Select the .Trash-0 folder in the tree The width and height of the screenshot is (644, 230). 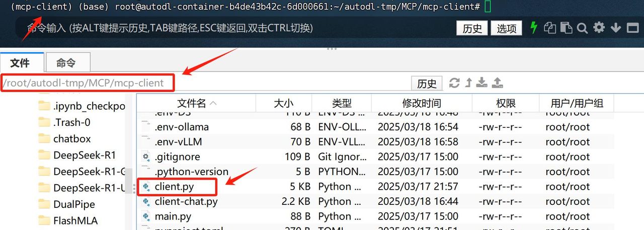pyautogui.click(x=72, y=122)
